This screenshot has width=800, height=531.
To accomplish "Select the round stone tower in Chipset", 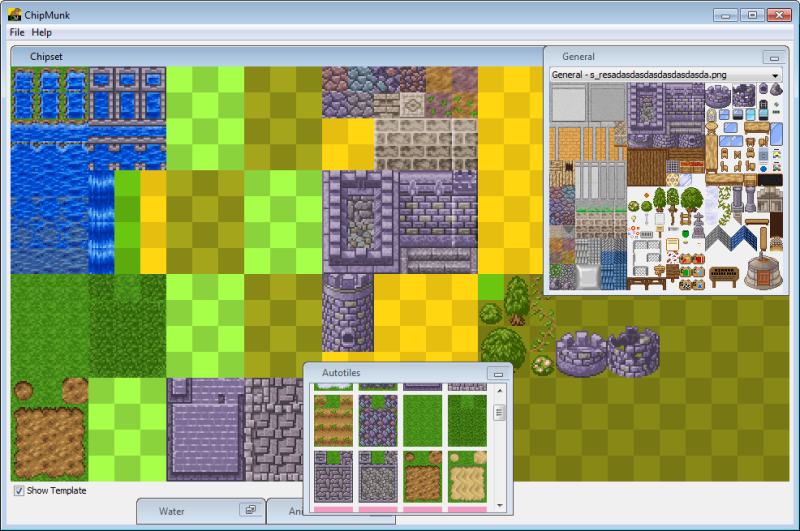I will coord(347,324).
